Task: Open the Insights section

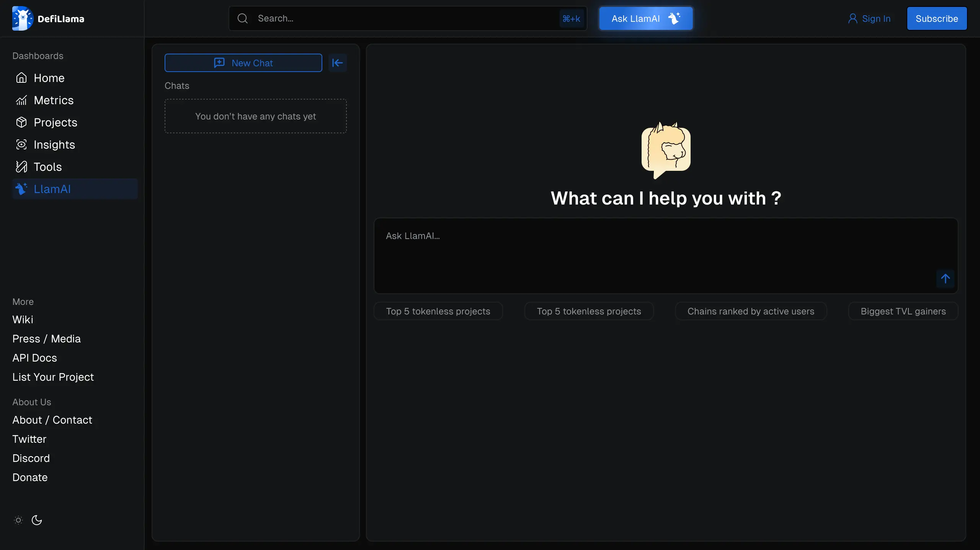Action: [x=75, y=144]
